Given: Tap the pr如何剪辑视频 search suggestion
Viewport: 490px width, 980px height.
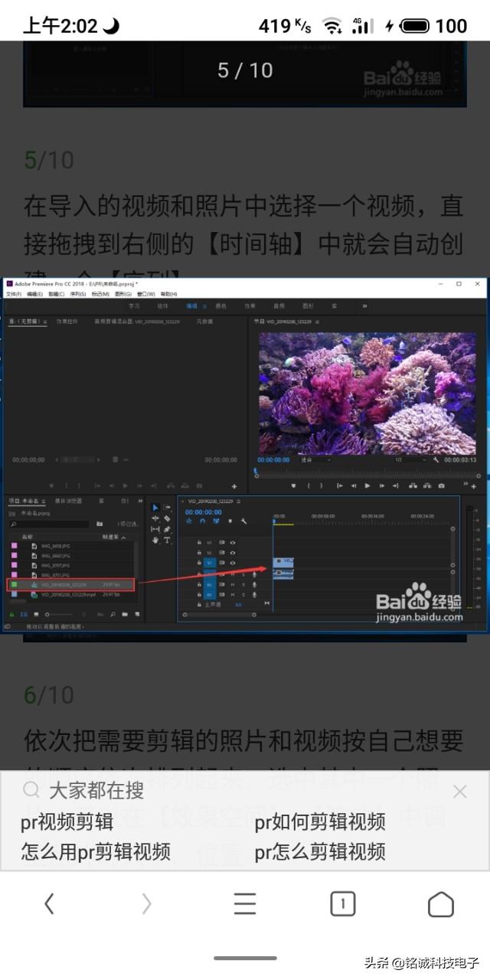Looking at the screenshot, I should (x=320, y=822).
